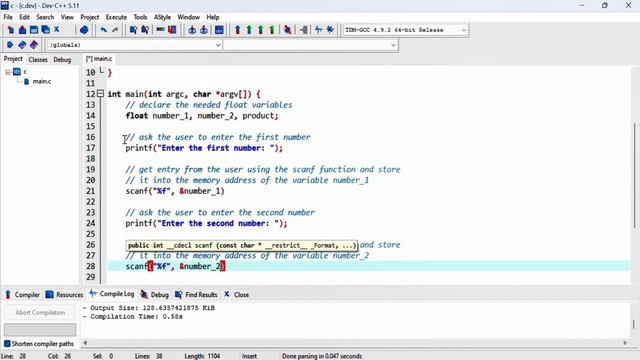Collapse the main function fold at line 12
Image resolution: width=640 pixels, height=360 pixels.
100,93
